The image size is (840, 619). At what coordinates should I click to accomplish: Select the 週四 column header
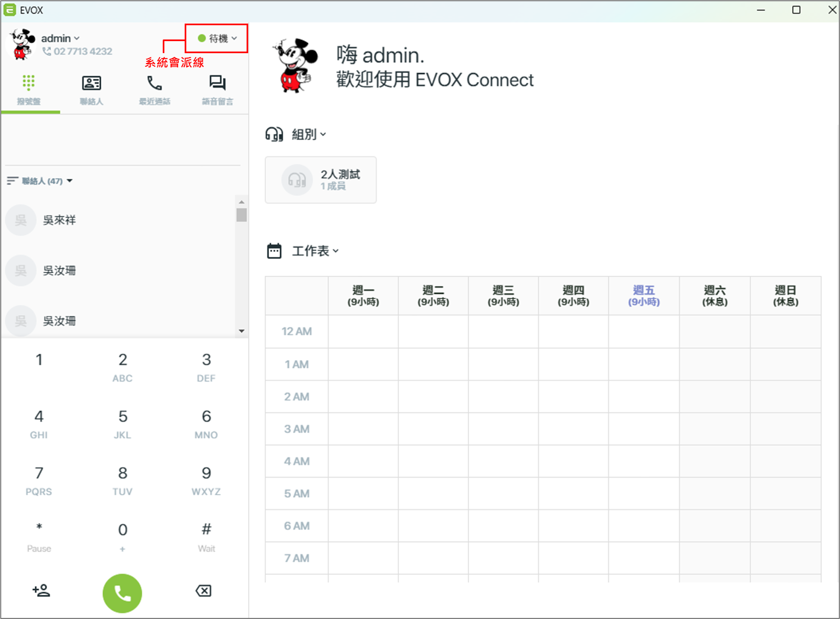[574, 296]
